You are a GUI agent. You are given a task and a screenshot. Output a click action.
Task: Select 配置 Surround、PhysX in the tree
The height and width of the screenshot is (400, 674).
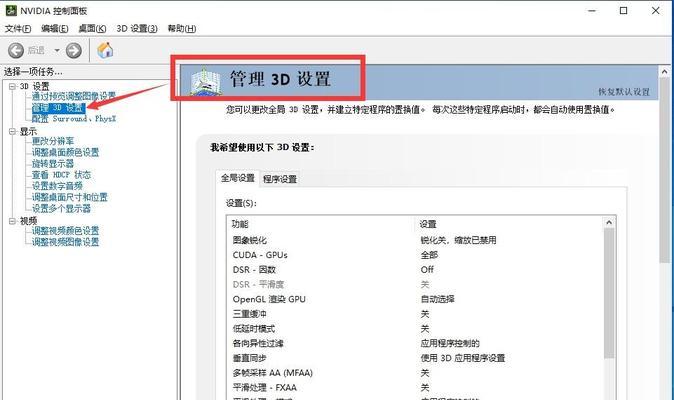pyautogui.click(x=74, y=119)
